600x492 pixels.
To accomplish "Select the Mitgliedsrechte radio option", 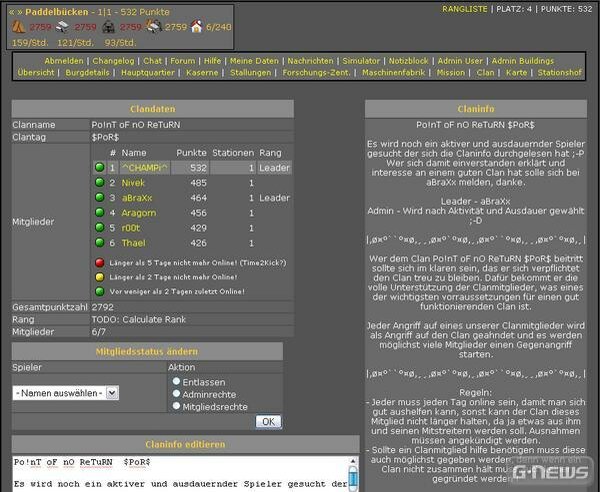I will [176, 406].
